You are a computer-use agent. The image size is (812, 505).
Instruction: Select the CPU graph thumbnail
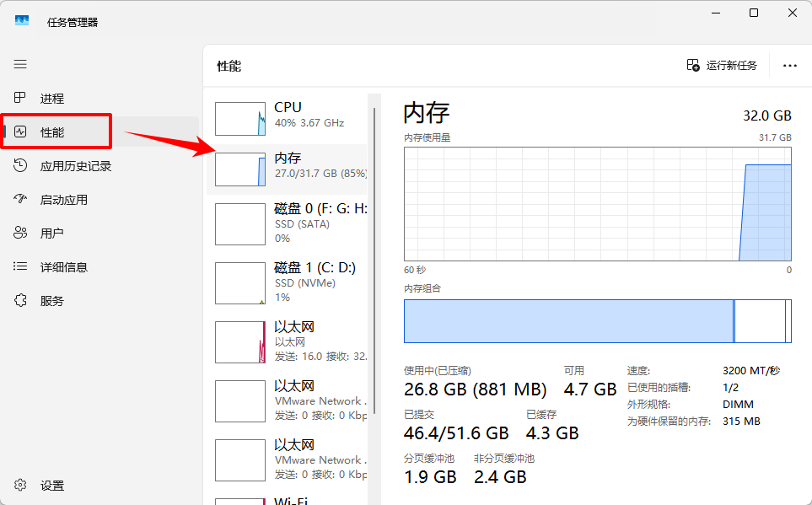(x=240, y=119)
